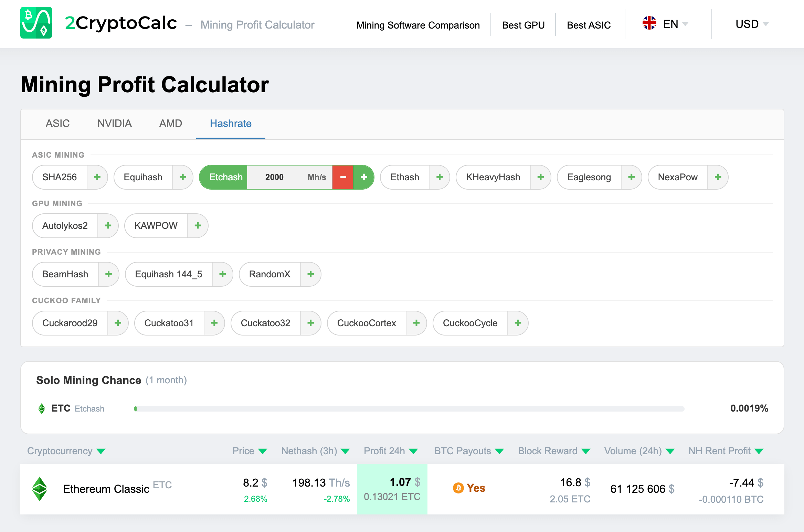Click the ETC icon in Solo Mining Chance row
Viewport: 804px width, 532px height.
[x=42, y=408]
